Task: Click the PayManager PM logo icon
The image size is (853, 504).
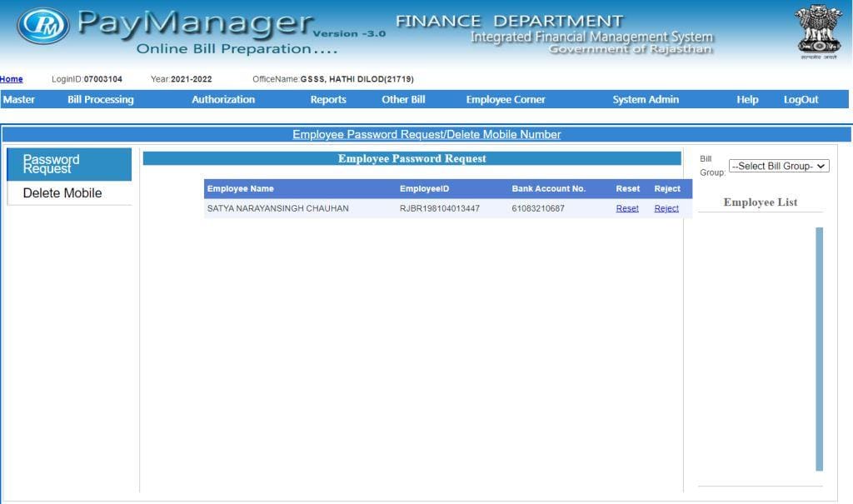Action: coord(43,26)
